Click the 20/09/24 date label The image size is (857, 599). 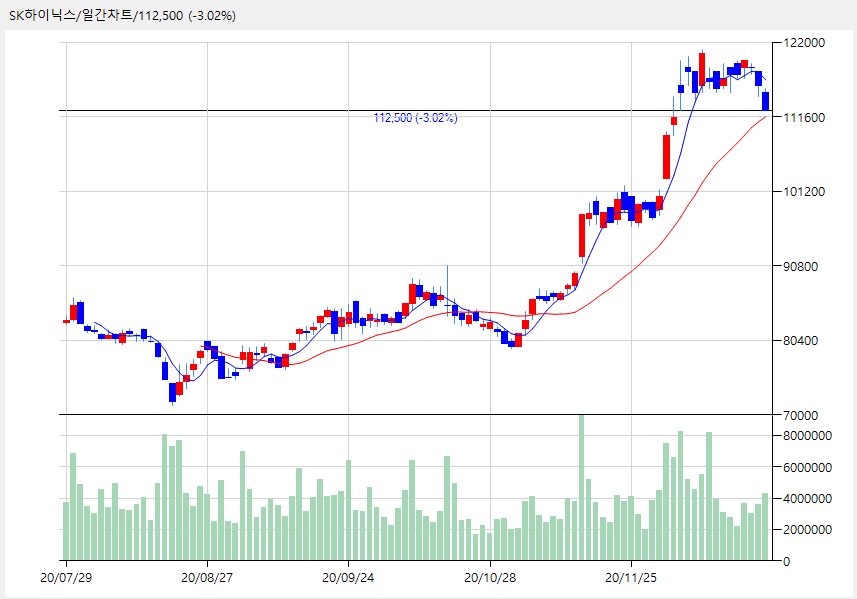click(348, 578)
